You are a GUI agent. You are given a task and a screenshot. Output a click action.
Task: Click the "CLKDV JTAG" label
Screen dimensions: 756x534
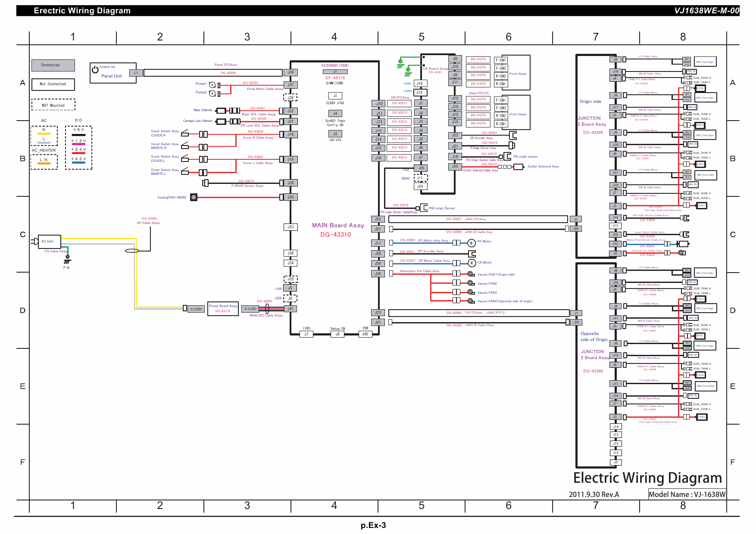point(335,103)
